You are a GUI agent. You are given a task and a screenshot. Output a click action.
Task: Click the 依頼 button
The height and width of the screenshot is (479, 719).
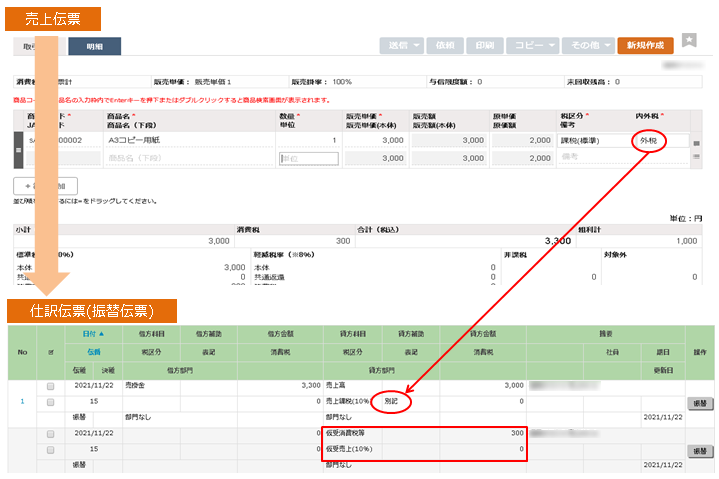(x=445, y=46)
